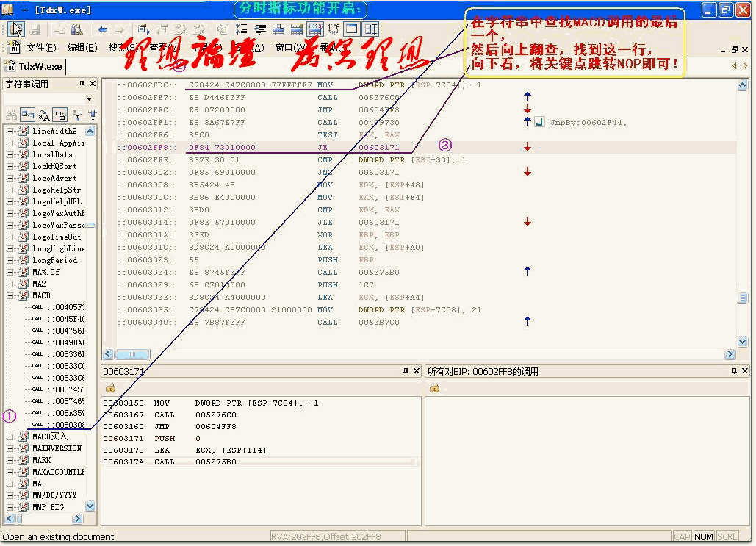Image resolution: width=756 pixels, height=546 pixels.
Task: Pin the 字符串调用 panel
Action: (82, 84)
